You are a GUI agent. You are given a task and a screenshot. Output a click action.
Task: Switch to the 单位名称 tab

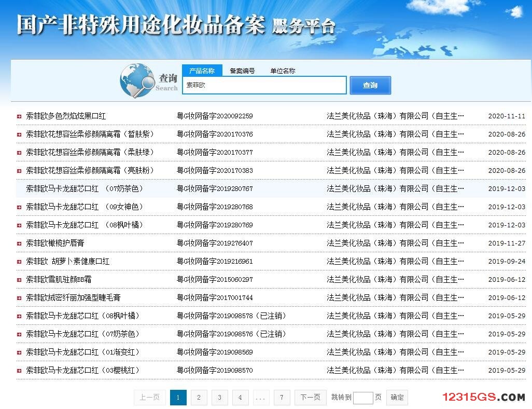tap(283, 71)
